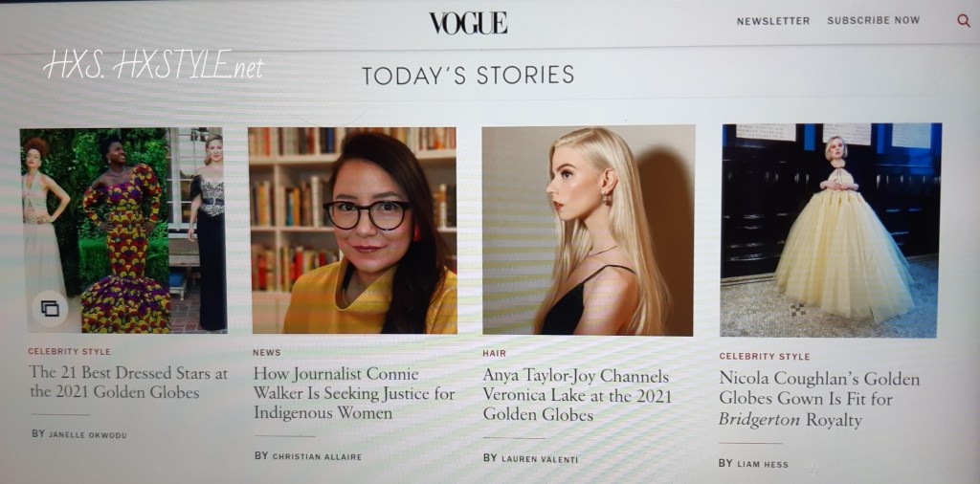
Task: Open the Connie Walker portrait thumbnail
Action: [x=352, y=231]
